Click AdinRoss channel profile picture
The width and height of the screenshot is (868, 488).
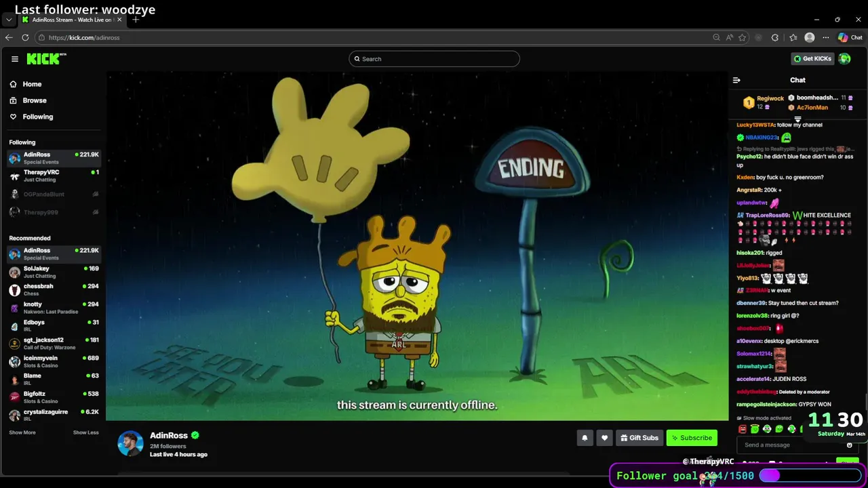coord(130,443)
